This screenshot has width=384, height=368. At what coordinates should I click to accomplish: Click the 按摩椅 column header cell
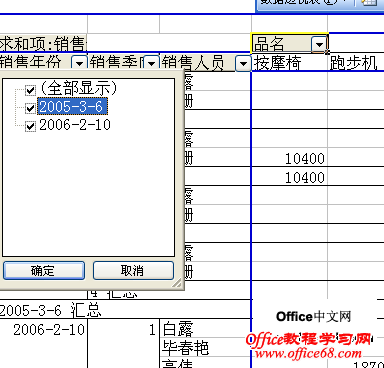[x=289, y=62]
